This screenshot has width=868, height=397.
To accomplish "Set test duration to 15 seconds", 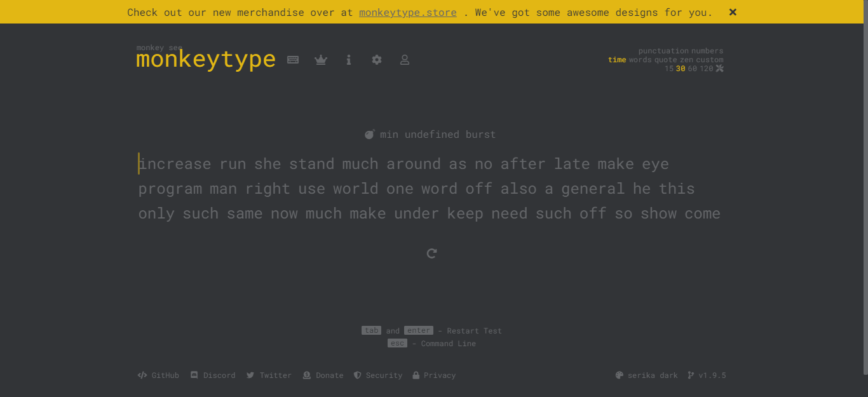I will (669, 69).
